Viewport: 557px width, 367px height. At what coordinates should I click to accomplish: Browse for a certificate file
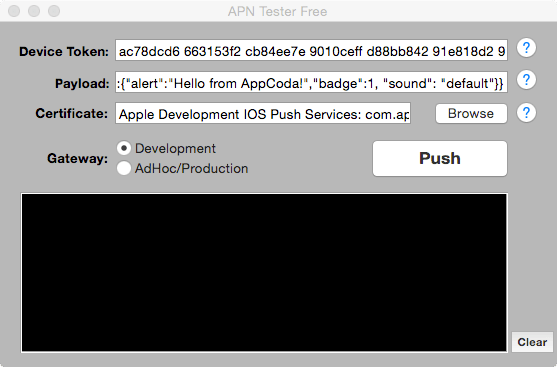[471, 114]
